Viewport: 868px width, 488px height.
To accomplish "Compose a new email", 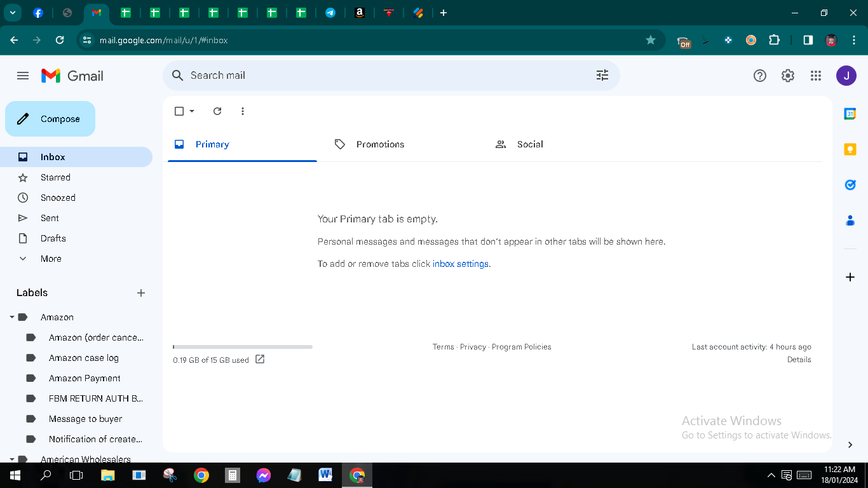I will pyautogui.click(x=50, y=119).
